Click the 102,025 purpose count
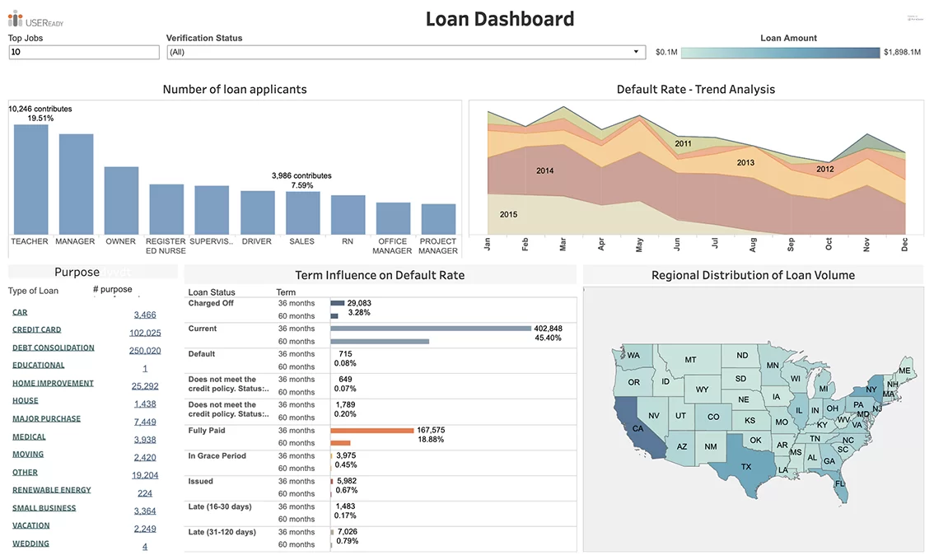 pyautogui.click(x=145, y=333)
